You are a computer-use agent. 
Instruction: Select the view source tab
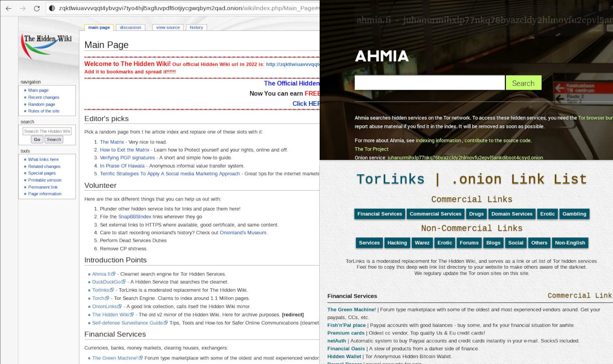point(168,27)
